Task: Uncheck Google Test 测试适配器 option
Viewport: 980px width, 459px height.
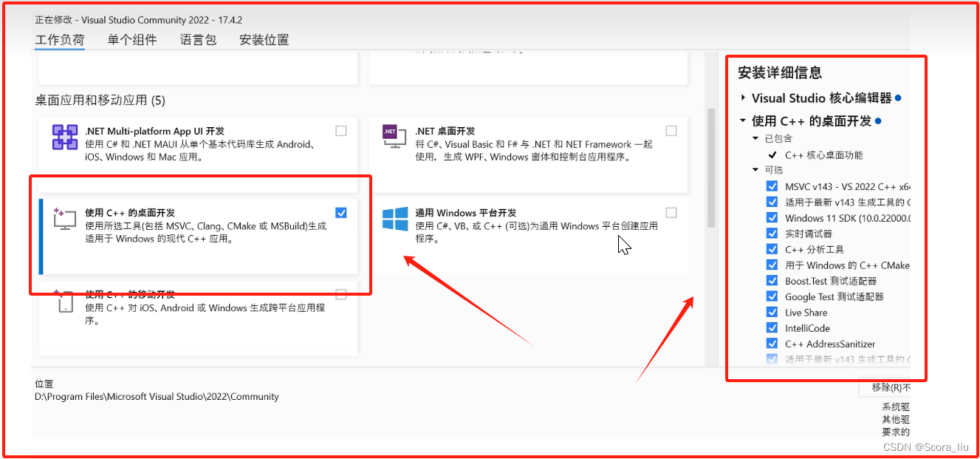Action: click(x=772, y=296)
